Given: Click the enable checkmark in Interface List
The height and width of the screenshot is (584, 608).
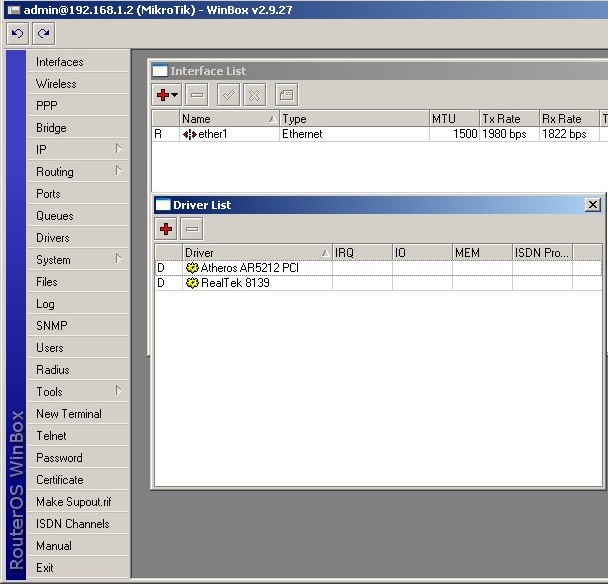Looking at the screenshot, I should tap(227, 95).
